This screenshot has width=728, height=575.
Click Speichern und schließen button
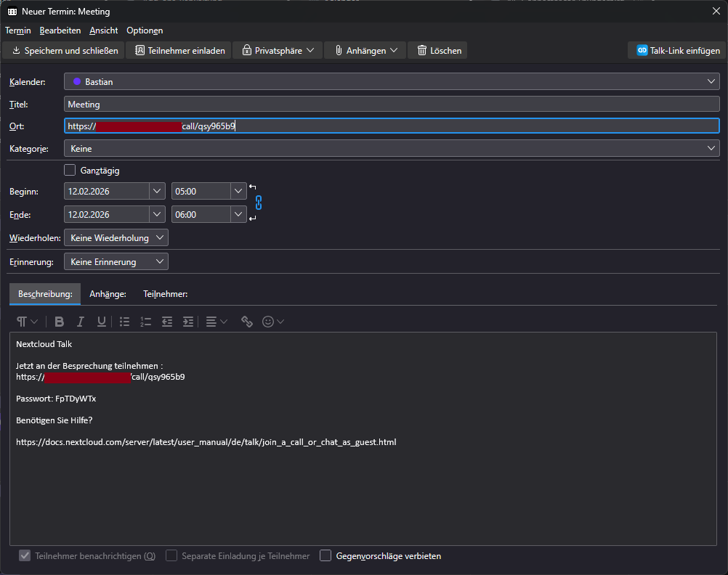click(x=64, y=51)
